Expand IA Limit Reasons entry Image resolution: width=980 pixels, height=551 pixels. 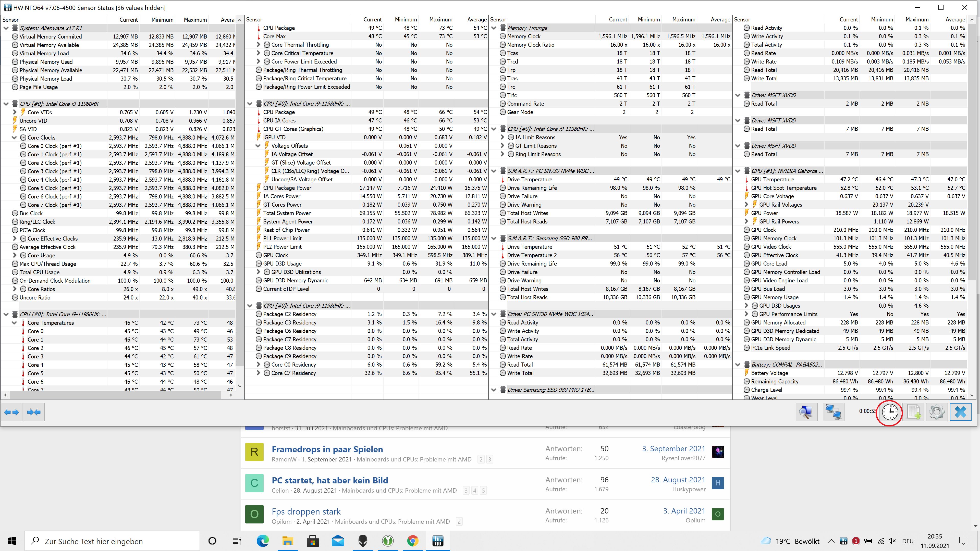coord(502,137)
